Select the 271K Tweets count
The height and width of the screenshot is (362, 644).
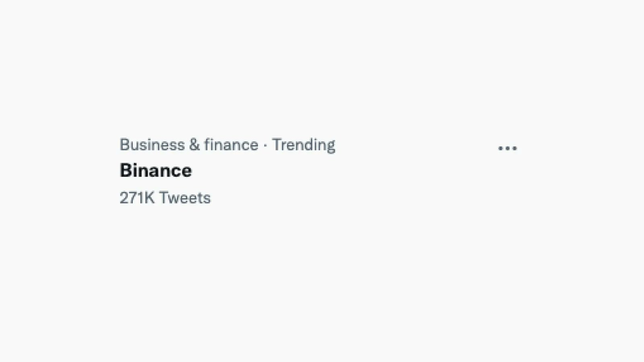[165, 198]
